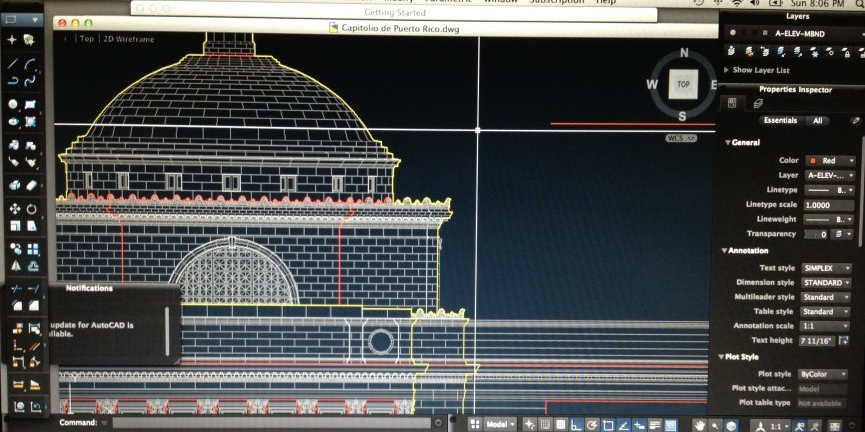Open the Table style dropdown
The image size is (865, 432).
pos(825,312)
